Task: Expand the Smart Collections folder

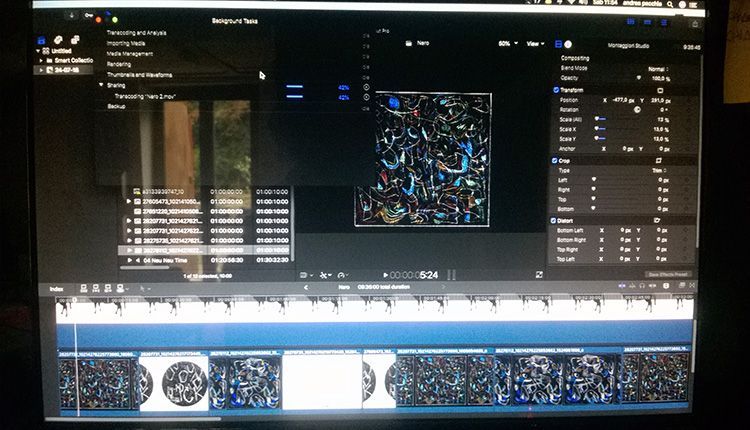Action: pyautogui.click(x=41, y=60)
